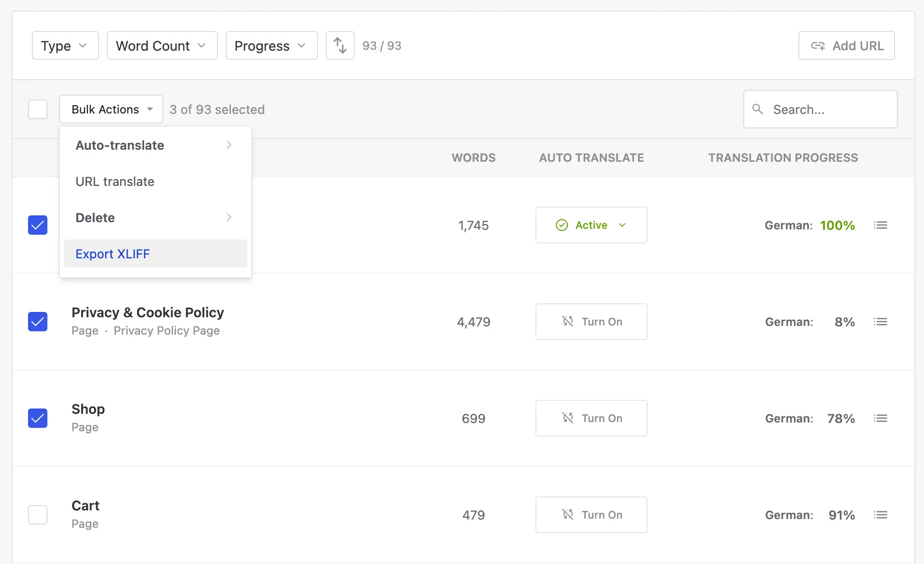Open the Cart page title
Viewport: 924px width, 564px height.
coord(86,506)
